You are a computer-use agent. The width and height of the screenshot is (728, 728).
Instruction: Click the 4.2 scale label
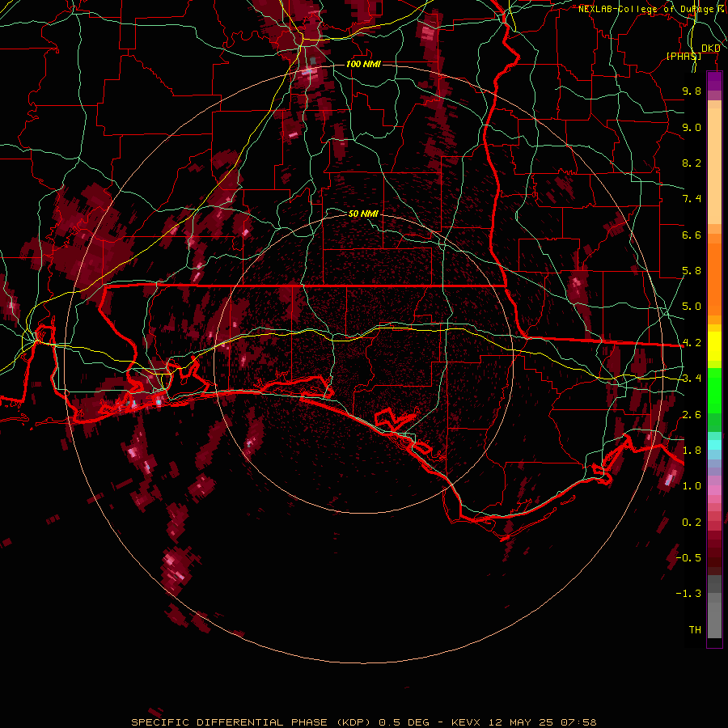(692, 343)
